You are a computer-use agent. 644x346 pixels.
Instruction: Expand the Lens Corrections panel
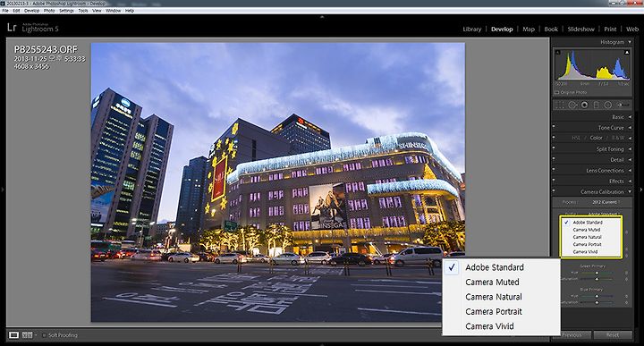pyautogui.click(x=630, y=171)
